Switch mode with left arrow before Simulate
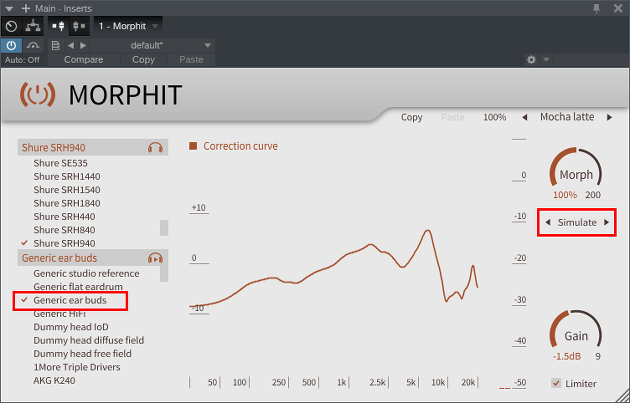Viewport: 630px width, 403px height. point(548,222)
